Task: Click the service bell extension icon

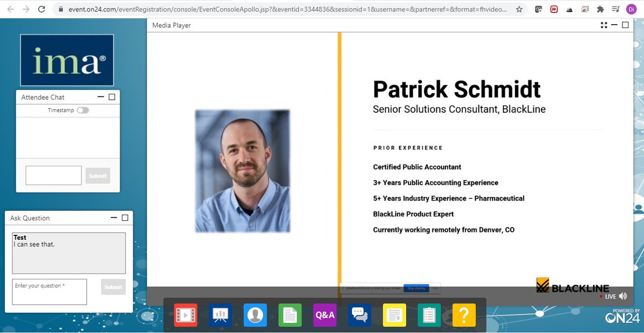Action: [x=570, y=9]
